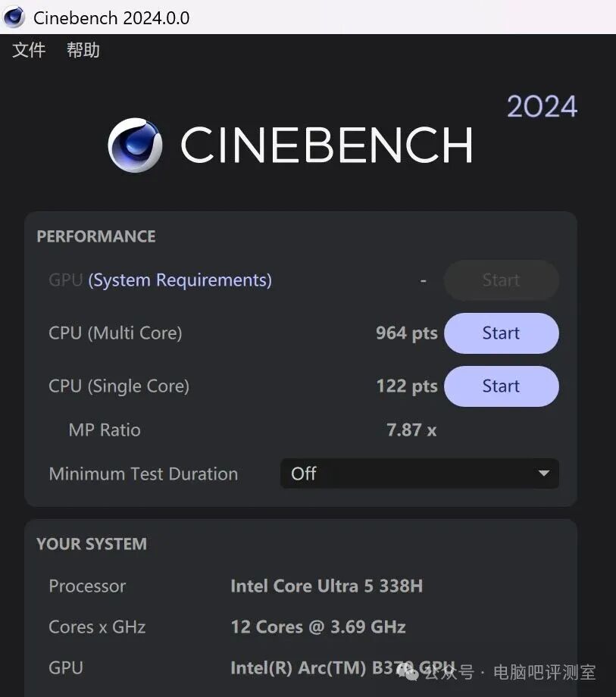Click the GPU row label in Performance panel
This screenshot has width=616, height=697.
click(x=65, y=280)
